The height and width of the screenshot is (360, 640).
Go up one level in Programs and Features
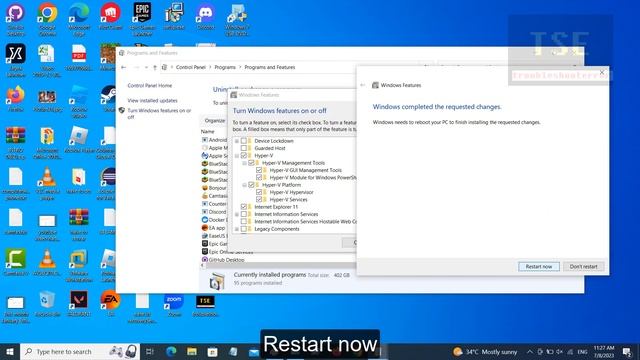click(155, 67)
